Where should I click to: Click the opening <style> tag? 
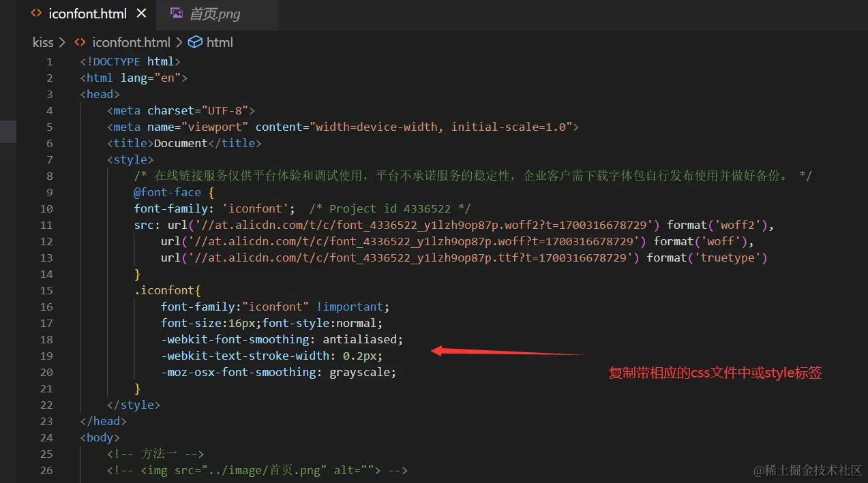(x=130, y=159)
